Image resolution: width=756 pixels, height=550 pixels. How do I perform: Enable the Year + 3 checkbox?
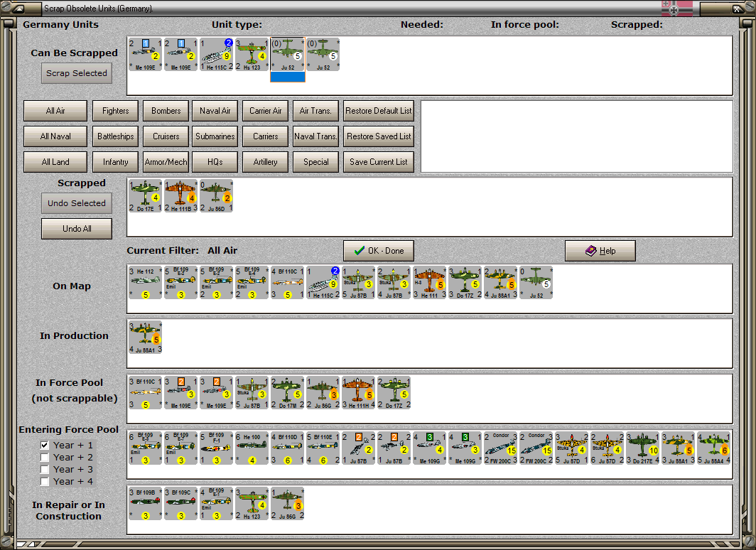pos(45,469)
